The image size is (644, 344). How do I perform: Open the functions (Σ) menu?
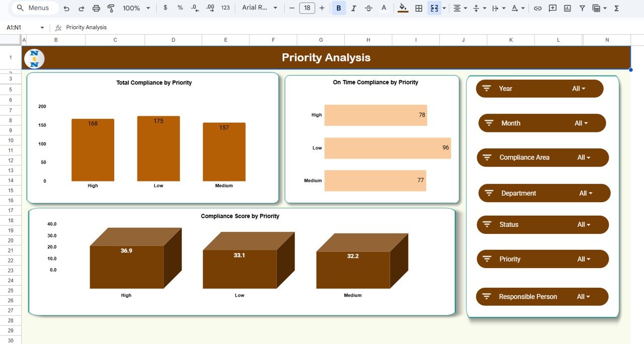617,8
